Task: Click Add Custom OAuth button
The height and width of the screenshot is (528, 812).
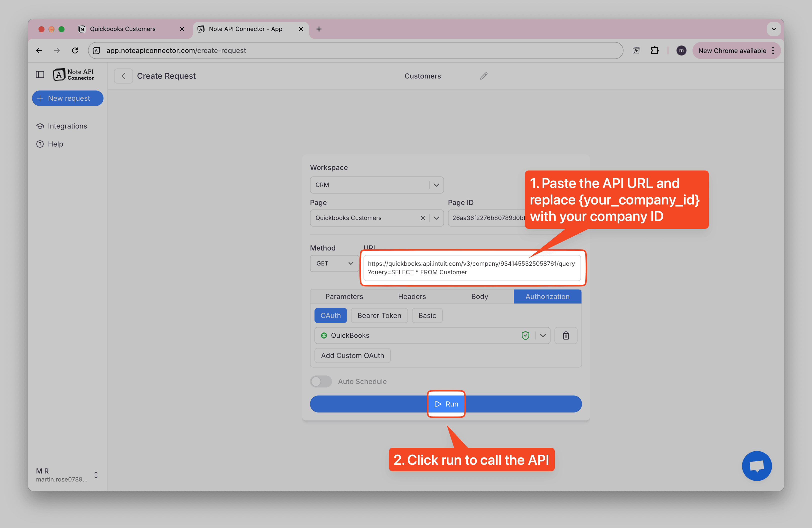Action: 352,355
